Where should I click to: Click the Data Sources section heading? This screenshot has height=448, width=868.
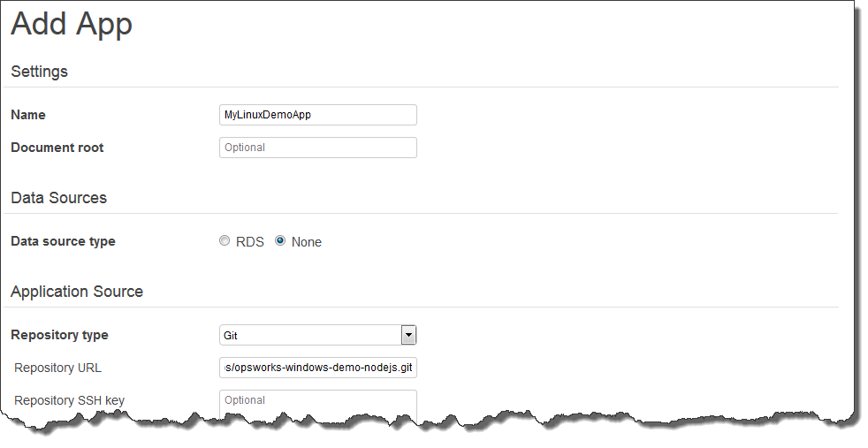58,198
